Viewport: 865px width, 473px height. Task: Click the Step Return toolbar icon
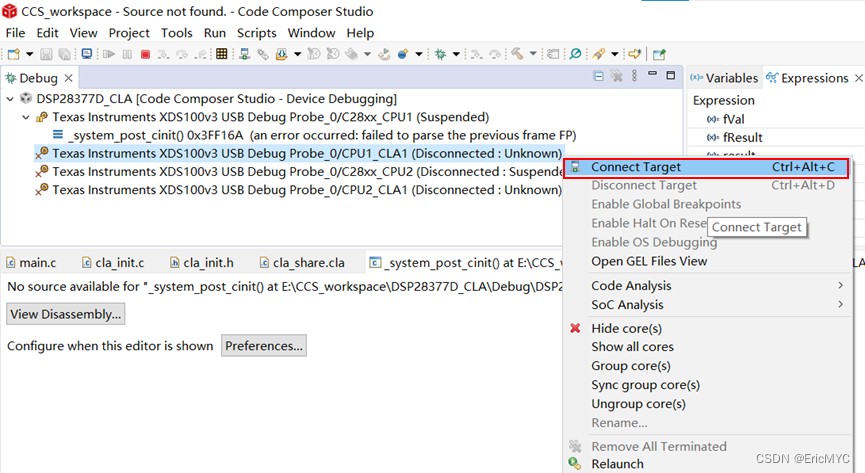click(200, 54)
